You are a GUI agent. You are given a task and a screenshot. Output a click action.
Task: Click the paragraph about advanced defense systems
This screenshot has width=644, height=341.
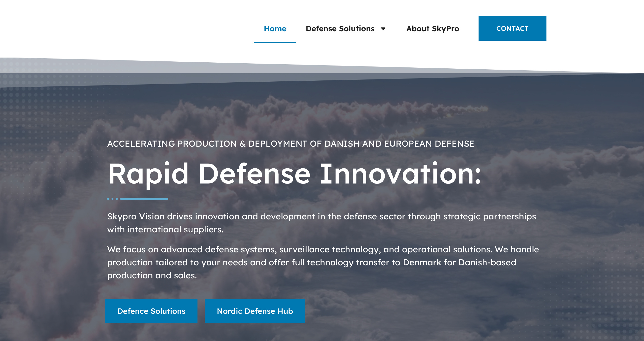(x=322, y=262)
